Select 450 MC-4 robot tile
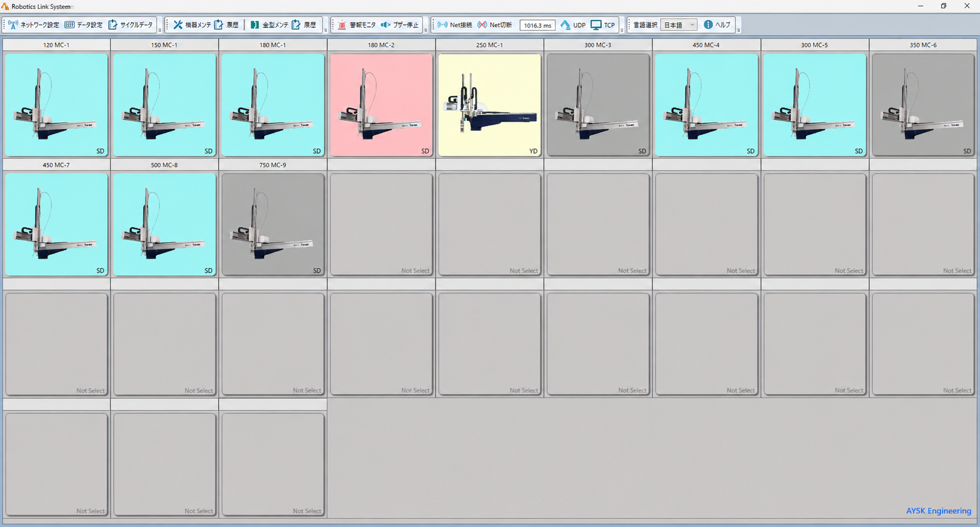Screen dimensions: 980x527 (706, 105)
